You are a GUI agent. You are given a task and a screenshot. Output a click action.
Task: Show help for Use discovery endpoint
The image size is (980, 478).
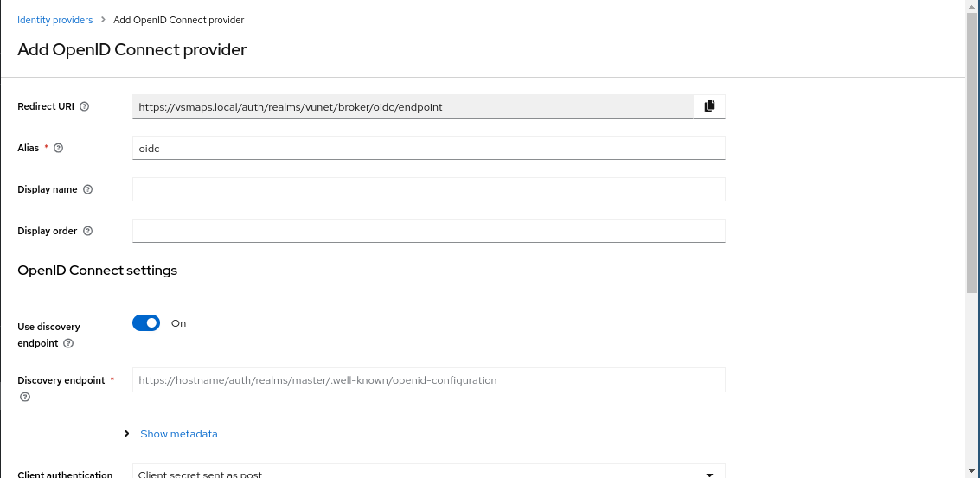[68, 343]
